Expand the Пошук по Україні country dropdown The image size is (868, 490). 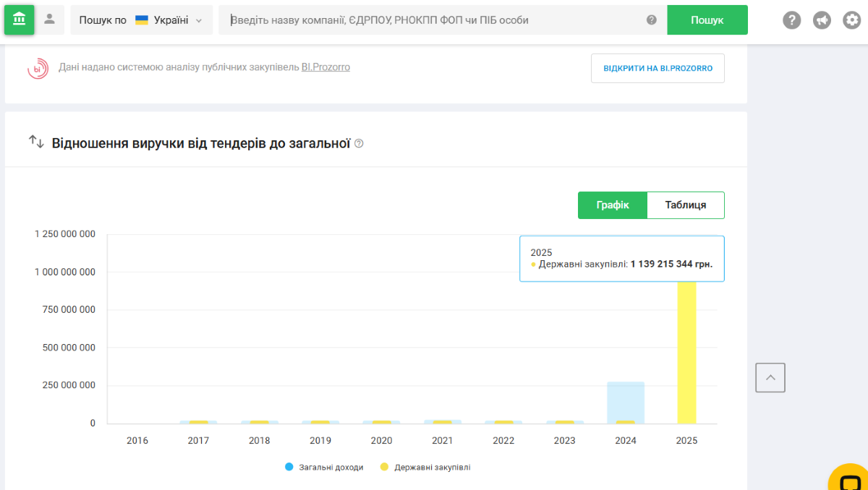pyautogui.click(x=141, y=20)
